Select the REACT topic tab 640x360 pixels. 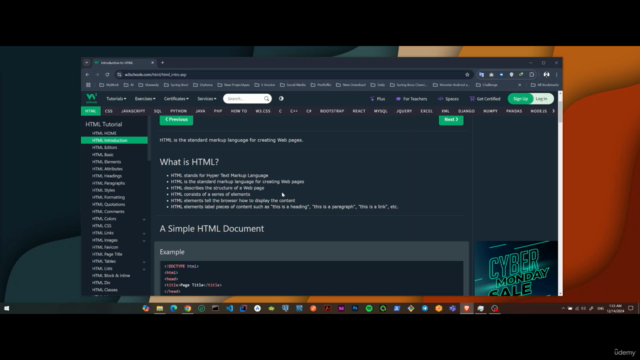pyautogui.click(x=359, y=111)
